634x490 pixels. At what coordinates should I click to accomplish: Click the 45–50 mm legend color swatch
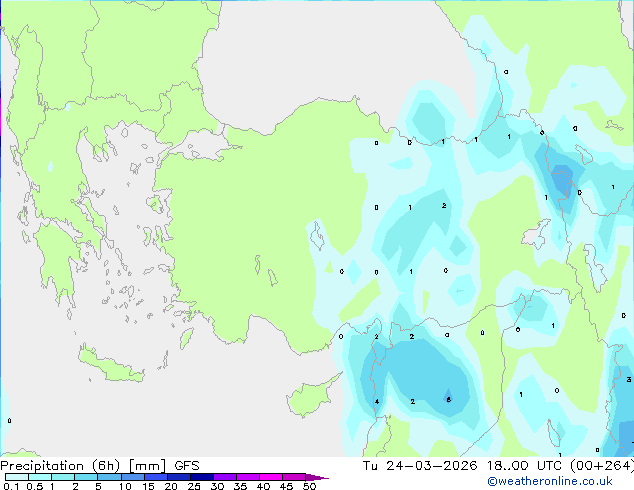(x=294, y=477)
